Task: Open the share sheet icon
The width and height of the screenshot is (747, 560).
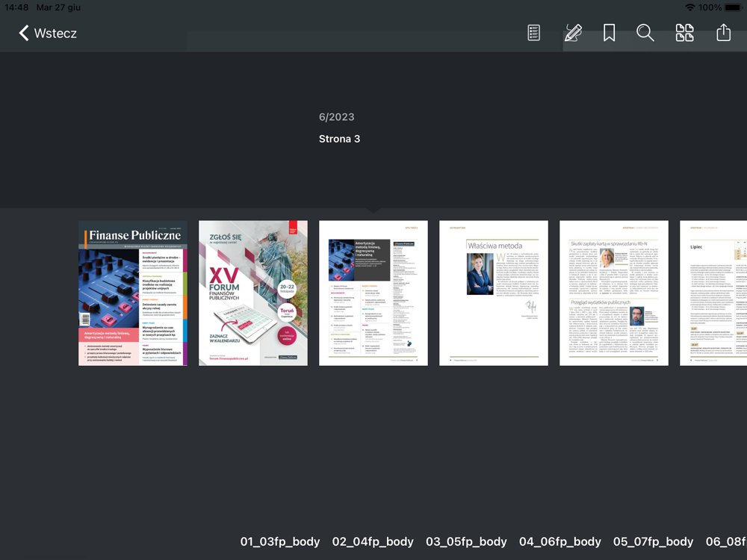Action: (x=723, y=33)
